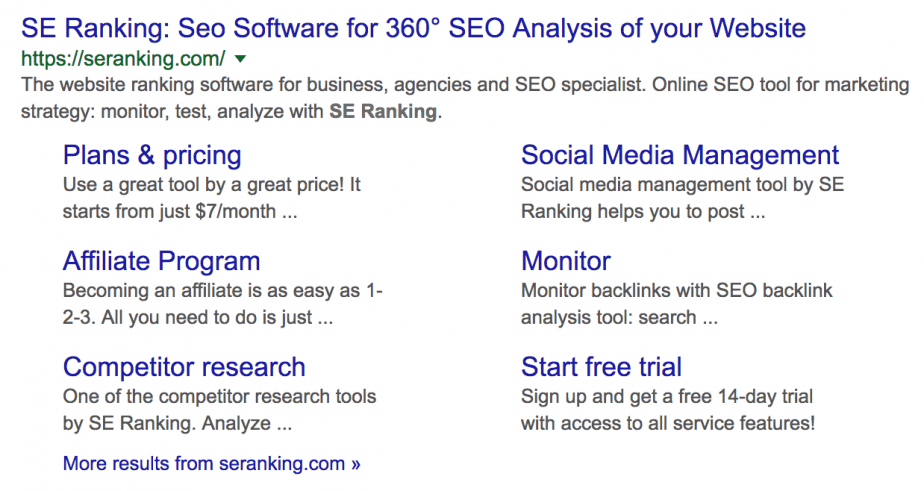Viewport: 924px width, 491px height.
Task: Click the Start free trial sitelink
Action: [x=601, y=367]
